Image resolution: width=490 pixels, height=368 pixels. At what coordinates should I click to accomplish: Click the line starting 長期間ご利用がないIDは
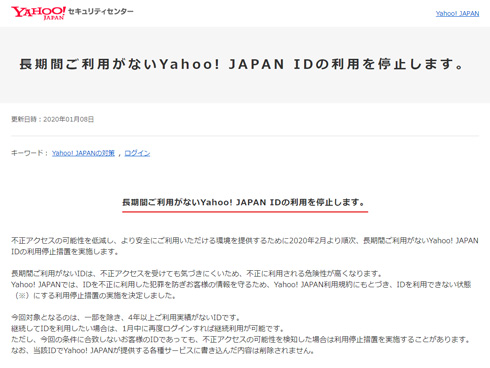tap(197, 274)
